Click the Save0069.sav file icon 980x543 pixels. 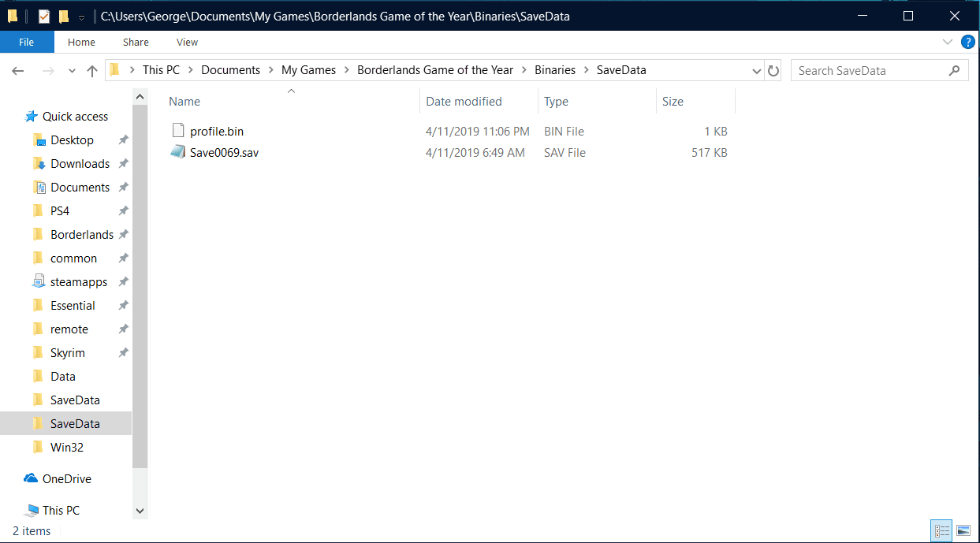178,152
